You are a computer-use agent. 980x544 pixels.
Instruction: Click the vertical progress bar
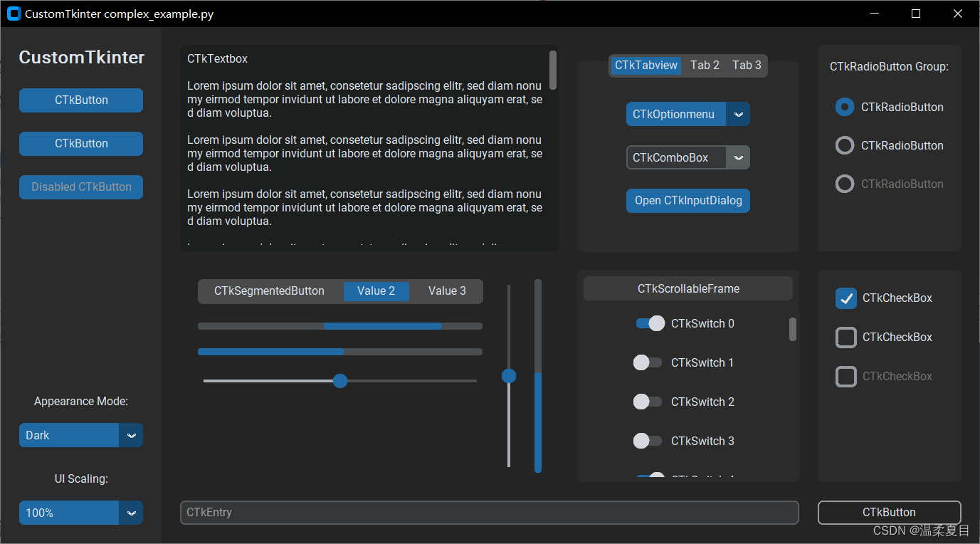(x=538, y=376)
